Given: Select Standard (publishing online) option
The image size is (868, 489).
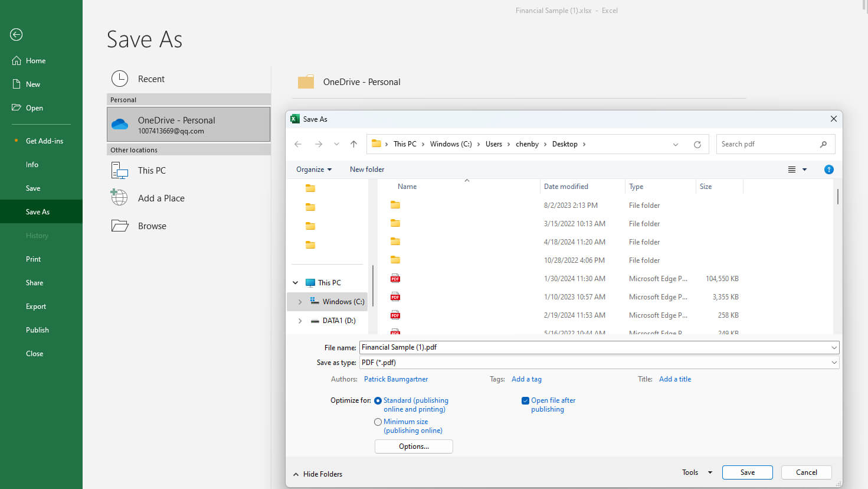Looking at the screenshot, I should [x=378, y=400].
